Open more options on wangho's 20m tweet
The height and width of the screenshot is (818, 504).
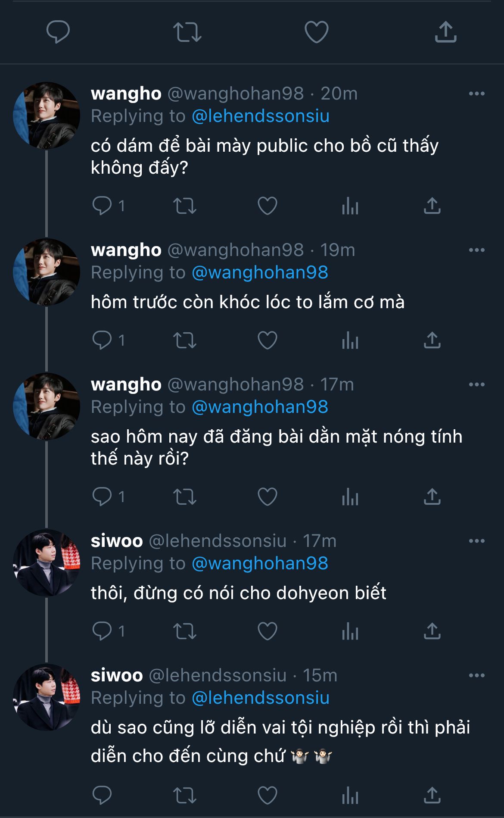[x=476, y=94]
